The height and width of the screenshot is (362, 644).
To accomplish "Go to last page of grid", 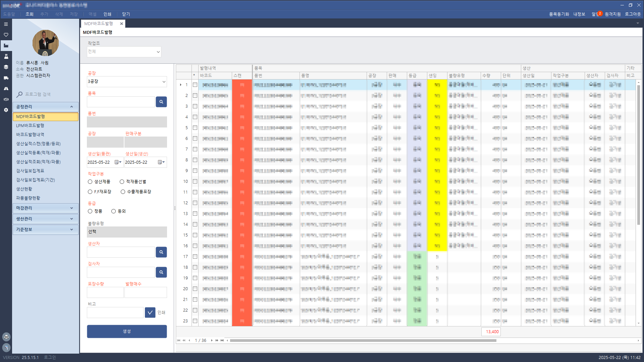I will [222, 340].
